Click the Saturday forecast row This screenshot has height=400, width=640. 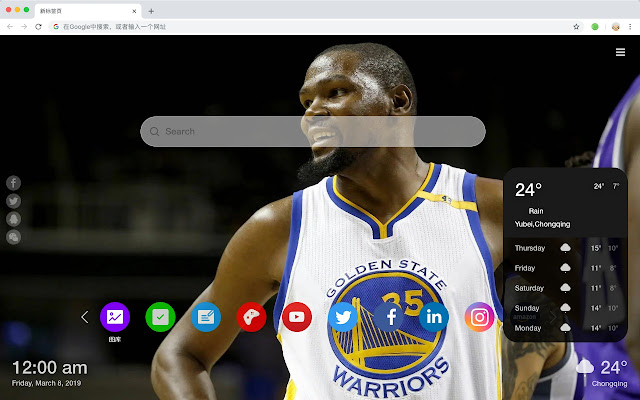[x=566, y=288]
